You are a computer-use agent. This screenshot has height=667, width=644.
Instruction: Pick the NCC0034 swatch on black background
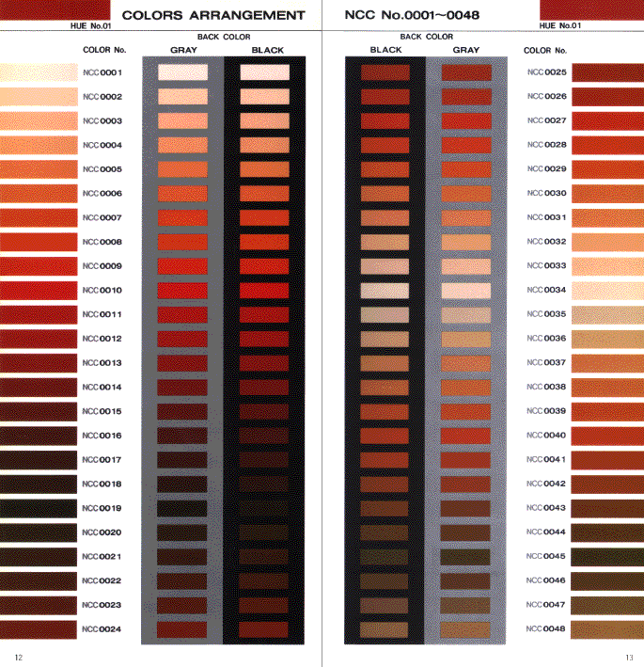385,291
